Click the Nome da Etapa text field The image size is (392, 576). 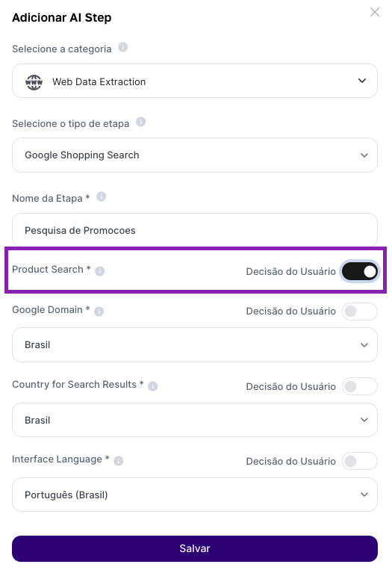pyautogui.click(x=195, y=230)
